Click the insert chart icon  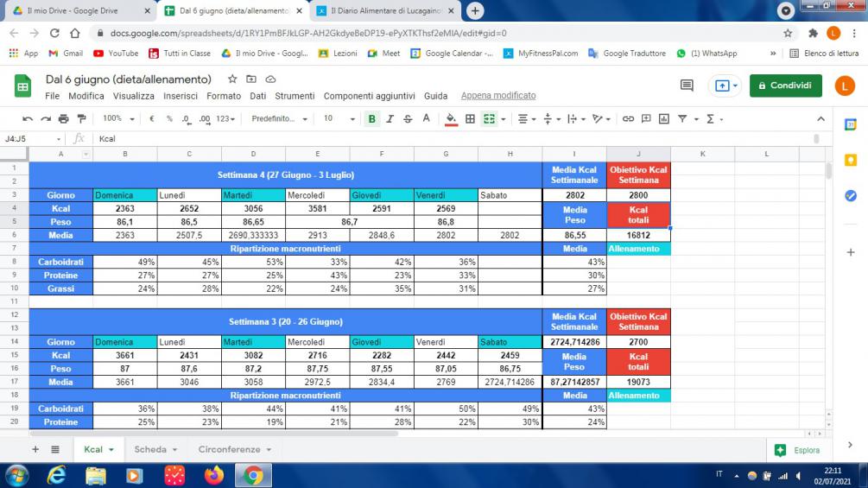[x=663, y=118]
